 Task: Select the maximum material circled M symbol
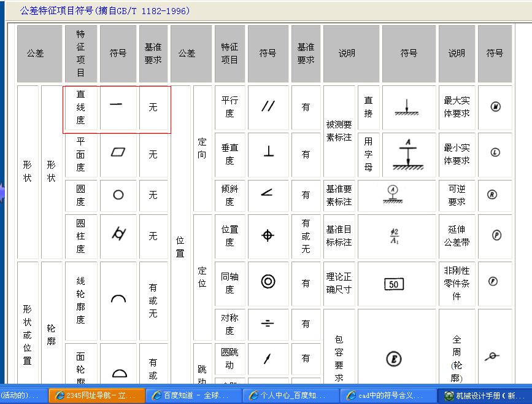[x=496, y=107]
